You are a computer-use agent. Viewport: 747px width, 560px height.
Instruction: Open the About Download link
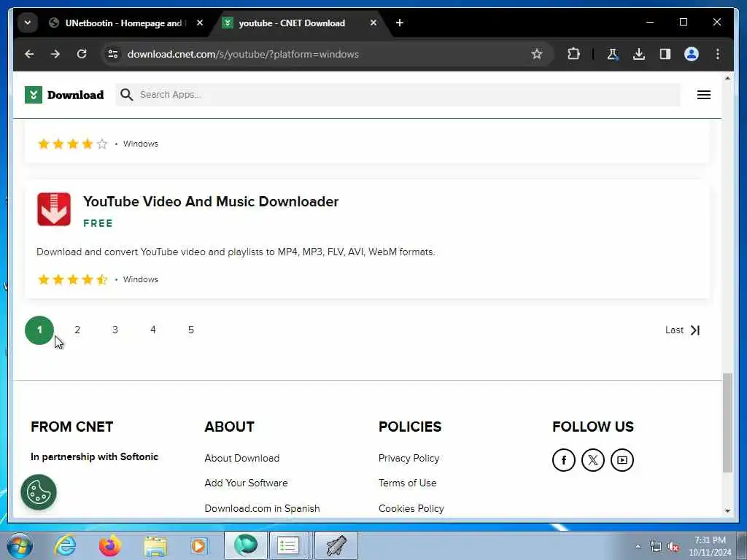pos(242,458)
